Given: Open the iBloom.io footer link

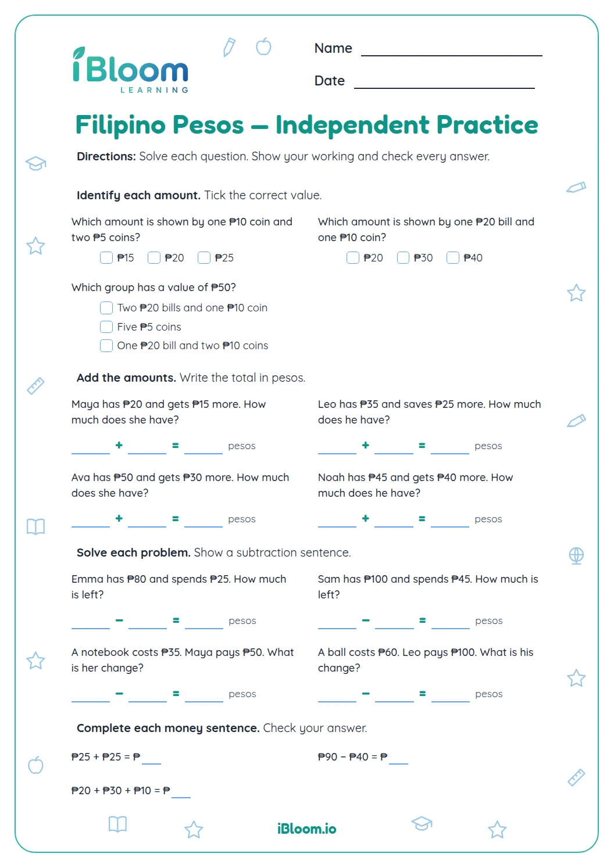Looking at the screenshot, I should [x=307, y=829].
